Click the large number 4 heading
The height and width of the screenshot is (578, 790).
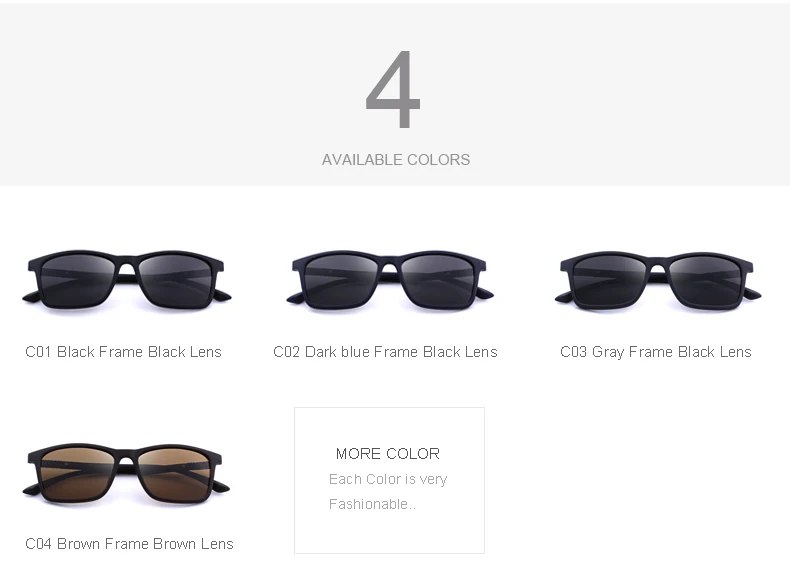(x=393, y=89)
